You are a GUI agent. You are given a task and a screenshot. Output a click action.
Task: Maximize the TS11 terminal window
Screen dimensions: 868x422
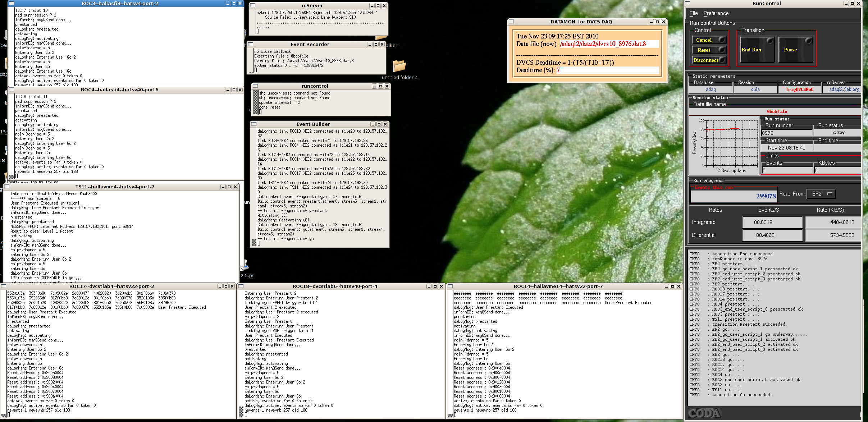click(229, 187)
